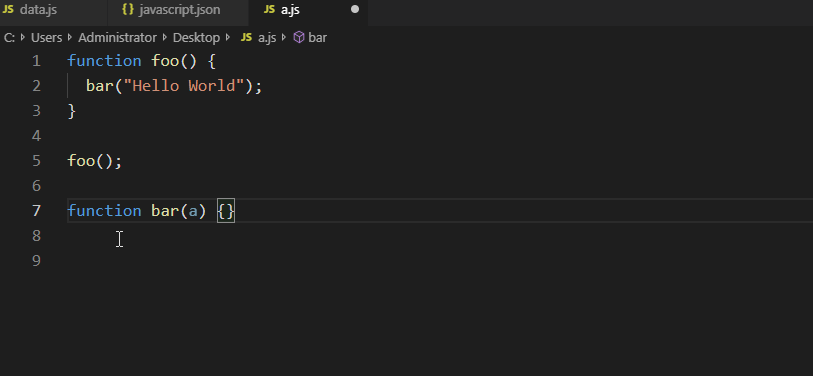Click line number 3 in the gutter

tap(36, 111)
